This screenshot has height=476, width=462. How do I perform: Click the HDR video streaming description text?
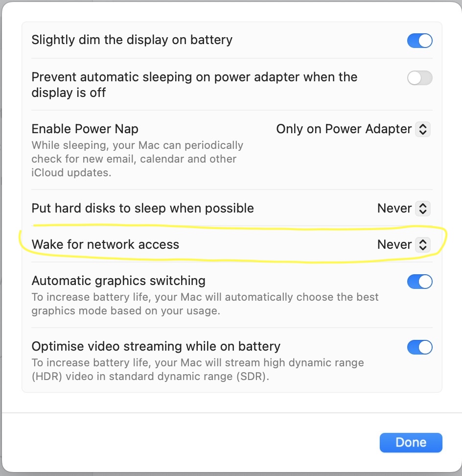tap(198, 370)
